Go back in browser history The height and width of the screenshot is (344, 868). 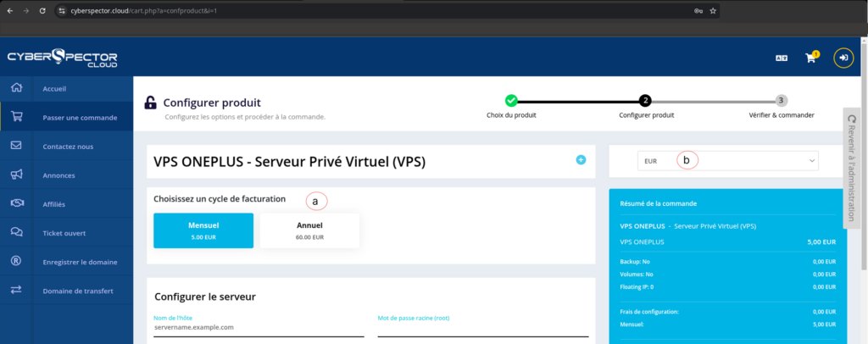(x=10, y=10)
